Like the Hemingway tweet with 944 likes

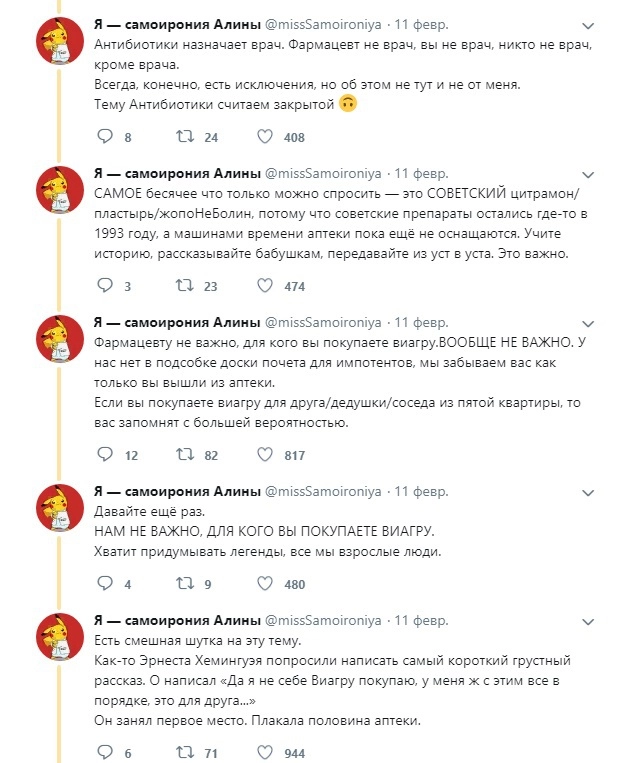[265, 752]
